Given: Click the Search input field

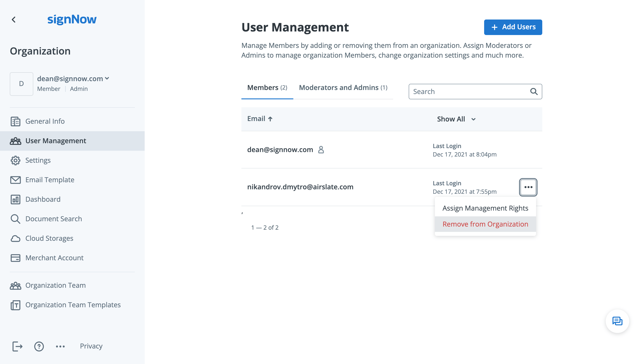Looking at the screenshot, I should point(475,91).
